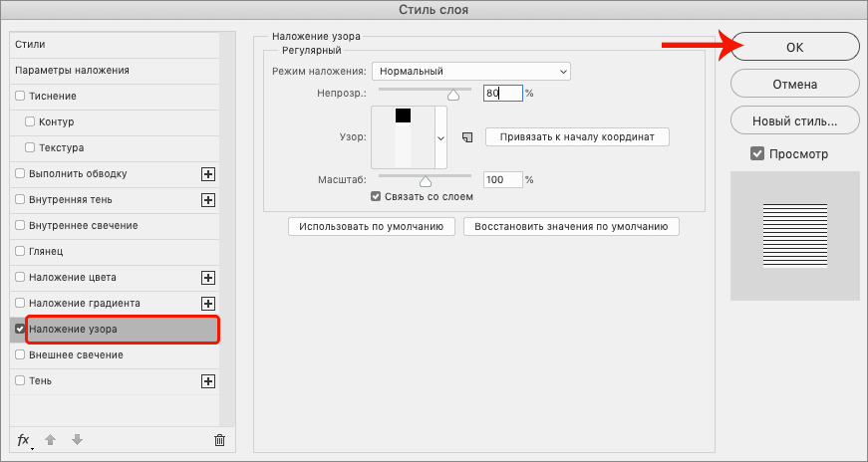868x462 pixels.
Task: Open Режим наложения dropdown
Action: [470, 72]
